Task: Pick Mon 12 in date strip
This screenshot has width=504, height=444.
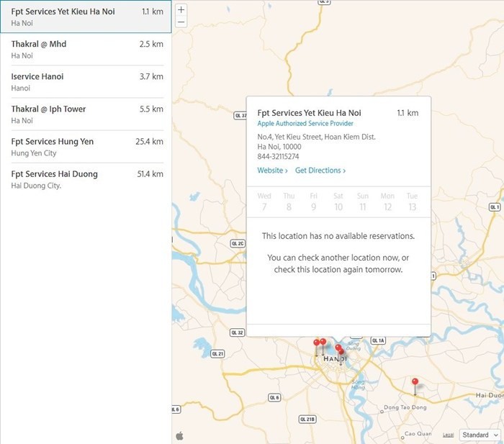Action: pos(387,201)
